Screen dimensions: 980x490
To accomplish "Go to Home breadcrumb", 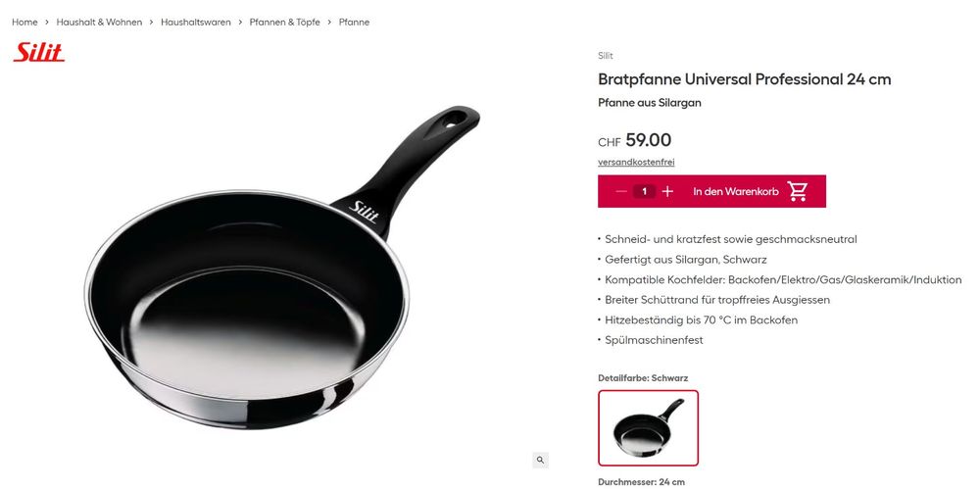I will click(25, 22).
